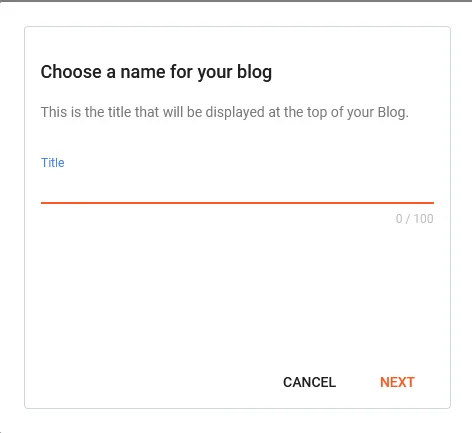Screen dimensions: 472x433
Task: Click the orange underline of the Title field
Action: pyautogui.click(x=237, y=203)
